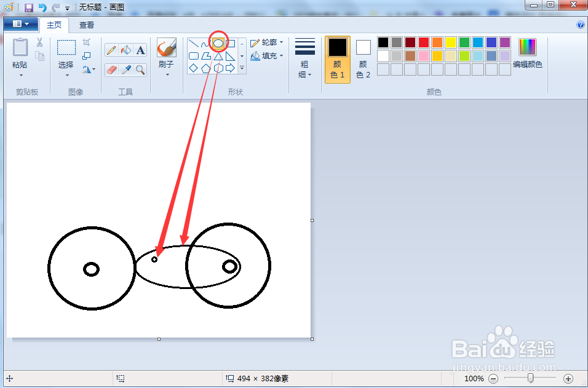Click the zoom in plus control
588x388 pixels.
568,379
